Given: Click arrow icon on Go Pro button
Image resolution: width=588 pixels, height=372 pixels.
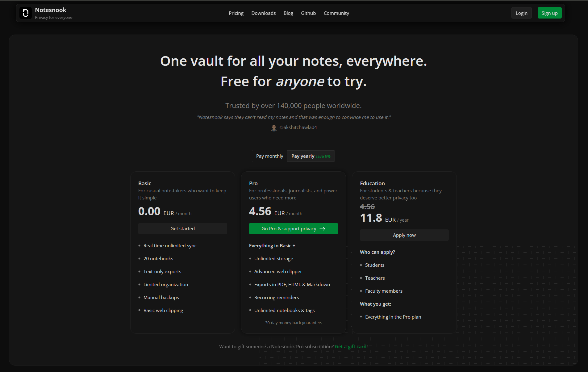Looking at the screenshot, I should (322, 229).
